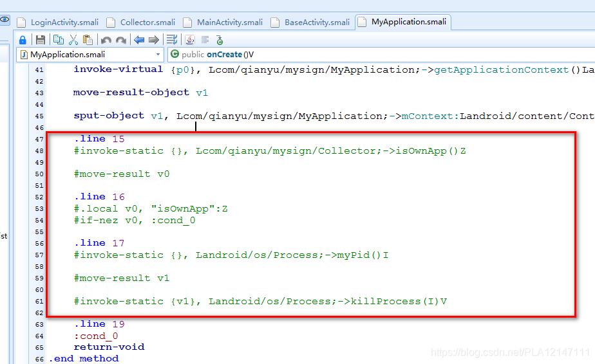Click the return-void instruction
Viewport: 595px width, 364px height.
(x=109, y=347)
